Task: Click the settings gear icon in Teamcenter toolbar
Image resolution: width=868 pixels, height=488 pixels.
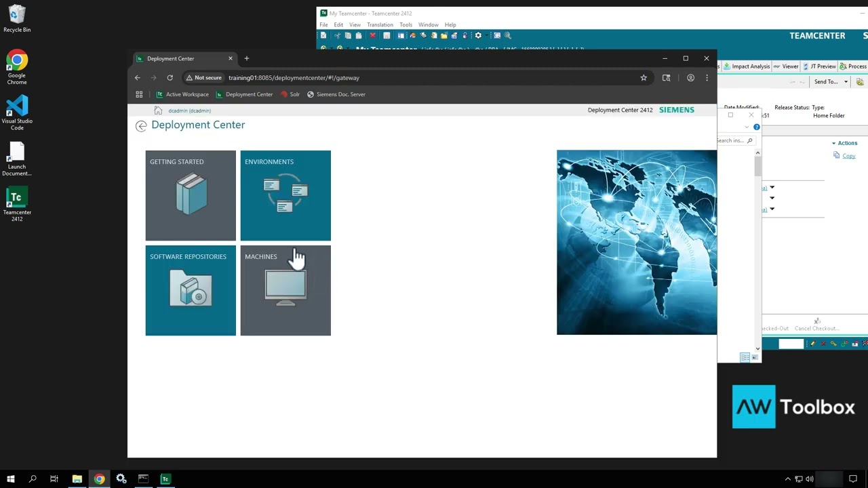Action: (478, 35)
